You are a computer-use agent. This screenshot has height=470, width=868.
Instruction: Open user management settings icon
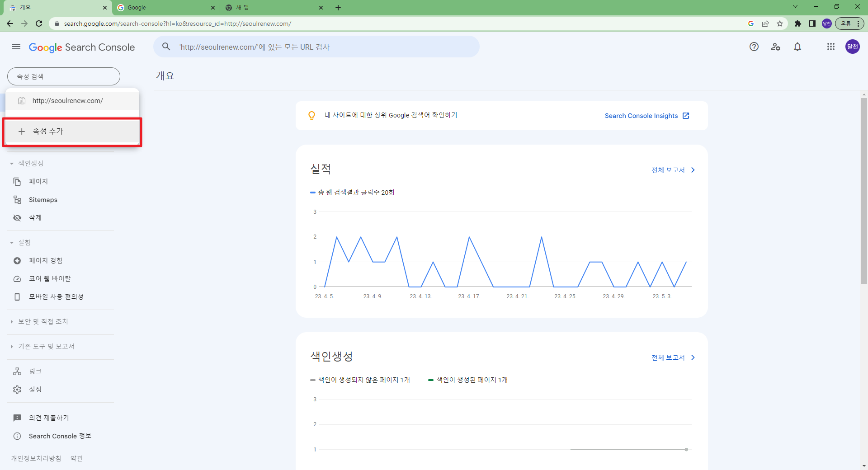[x=776, y=47]
